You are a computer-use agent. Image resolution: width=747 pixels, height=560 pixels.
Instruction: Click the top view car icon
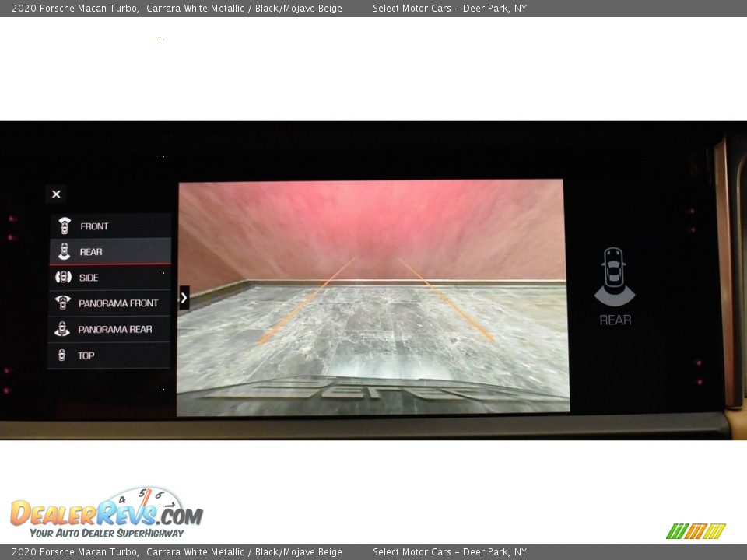click(x=61, y=355)
